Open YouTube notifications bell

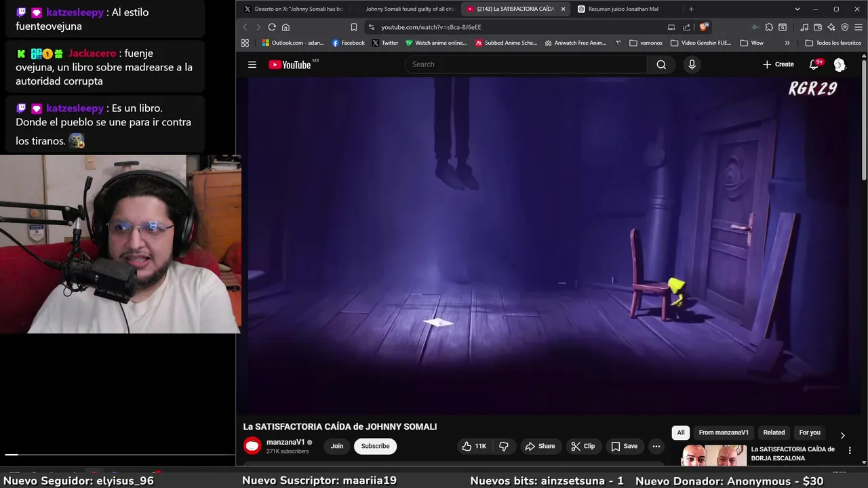814,64
